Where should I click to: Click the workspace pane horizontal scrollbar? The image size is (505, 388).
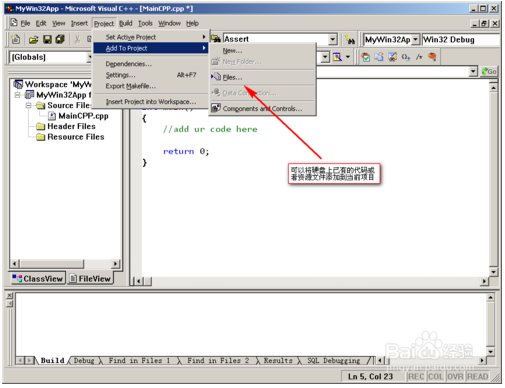pyautogui.click(x=65, y=264)
